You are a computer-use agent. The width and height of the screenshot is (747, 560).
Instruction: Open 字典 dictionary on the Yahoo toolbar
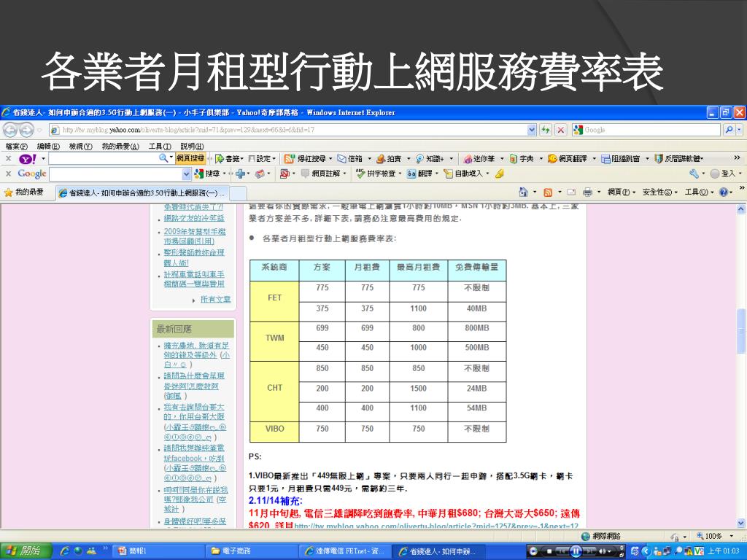click(522, 158)
